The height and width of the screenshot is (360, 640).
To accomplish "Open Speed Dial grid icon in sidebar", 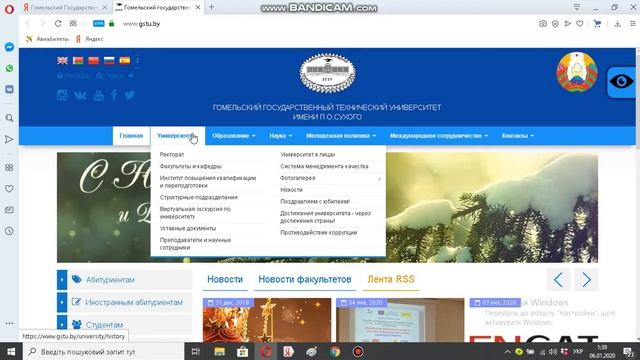I will (x=9, y=168).
